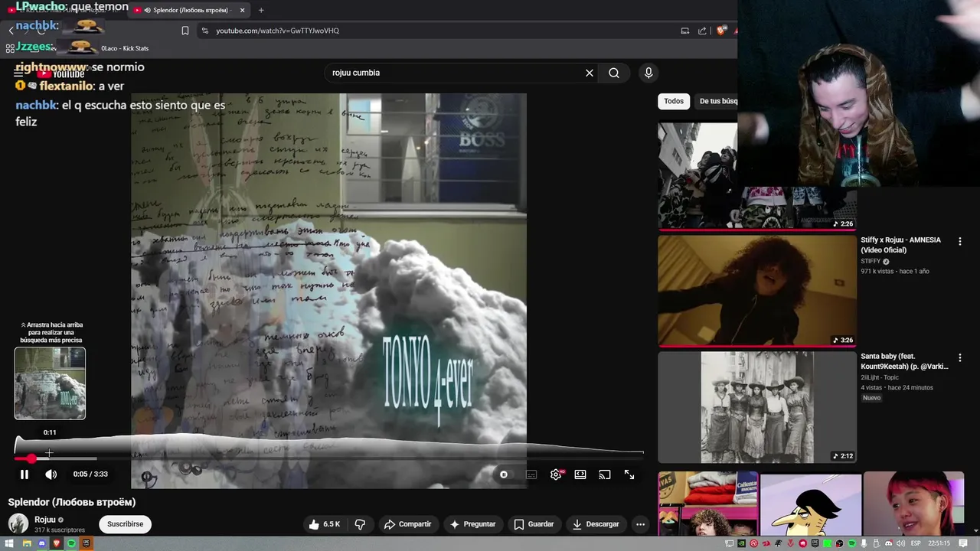Open the system clock showing 22:51:15
The image size is (980, 551).
939,543
